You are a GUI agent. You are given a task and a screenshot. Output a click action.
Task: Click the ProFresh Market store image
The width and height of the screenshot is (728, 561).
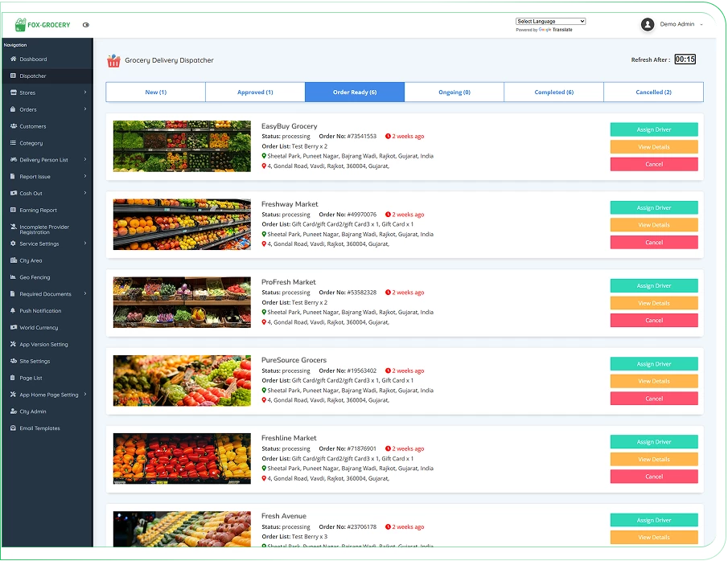tap(182, 302)
